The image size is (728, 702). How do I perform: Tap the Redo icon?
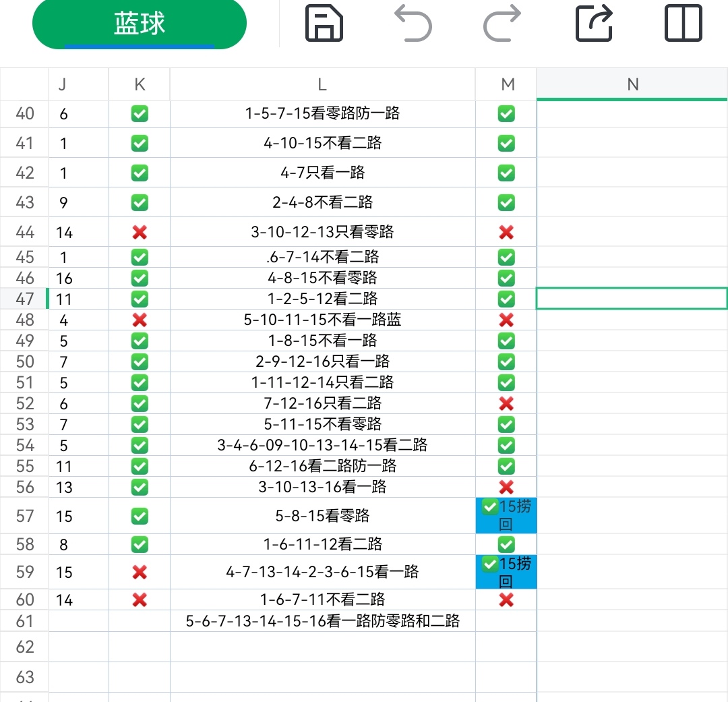point(504,23)
